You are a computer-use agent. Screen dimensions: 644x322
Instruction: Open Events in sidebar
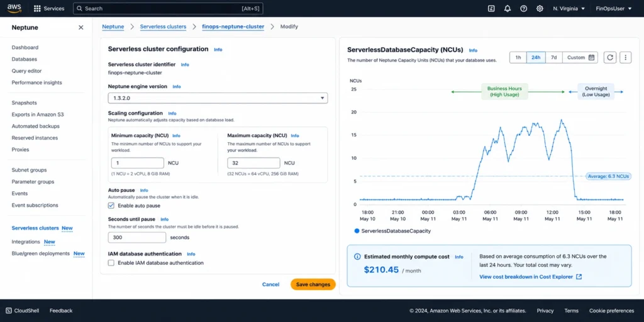19,194
